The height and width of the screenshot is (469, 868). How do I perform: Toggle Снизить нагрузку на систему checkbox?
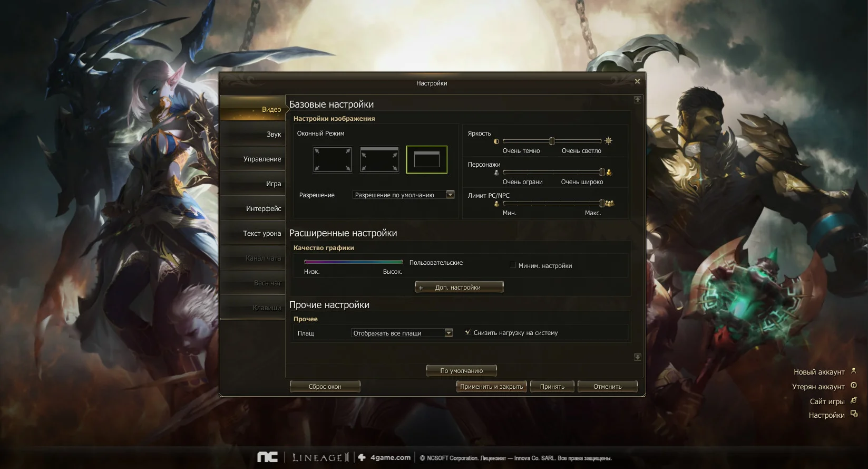tap(467, 332)
